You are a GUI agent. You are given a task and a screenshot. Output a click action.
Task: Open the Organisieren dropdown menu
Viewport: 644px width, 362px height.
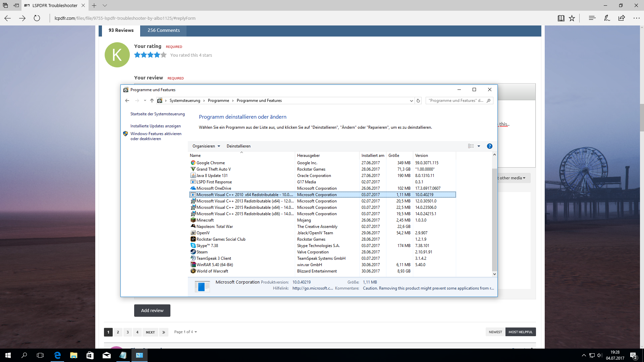coord(206,146)
